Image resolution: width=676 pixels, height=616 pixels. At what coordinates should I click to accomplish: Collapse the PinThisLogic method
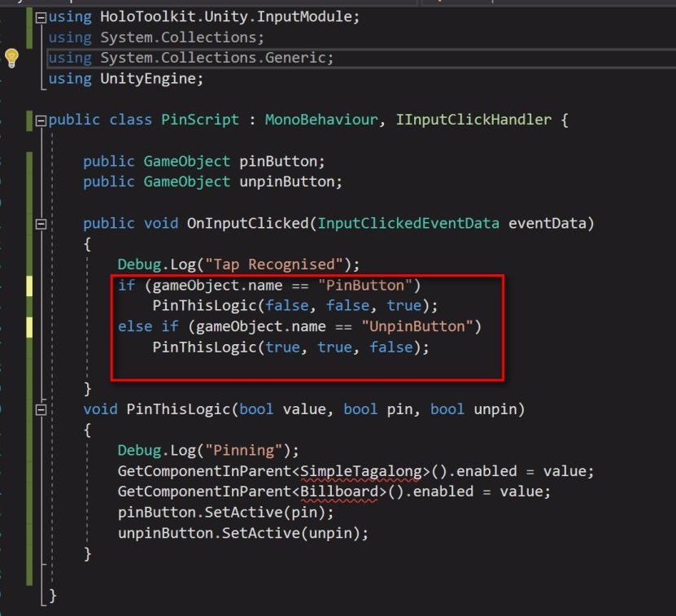pyautogui.click(x=41, y=410)
